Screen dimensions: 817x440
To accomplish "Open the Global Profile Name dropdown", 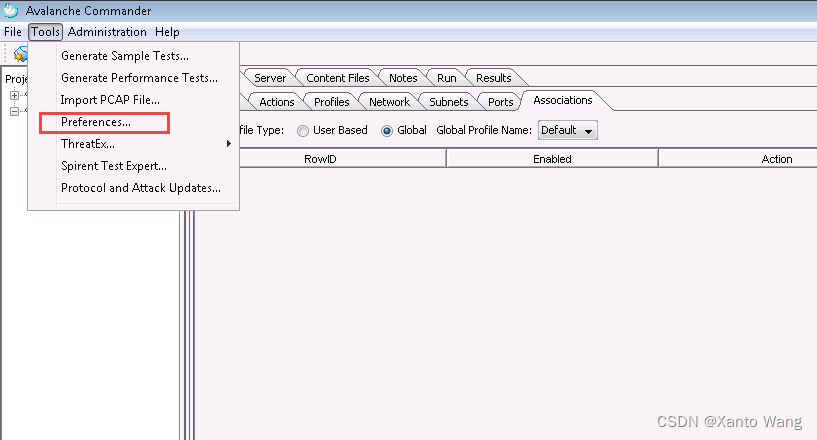I will coord(567,130).
